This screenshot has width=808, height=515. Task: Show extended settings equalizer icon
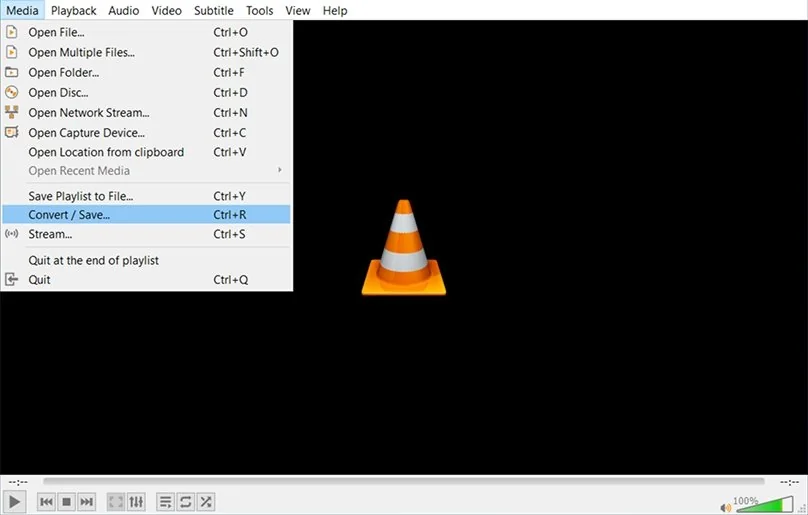coord(136,502)
